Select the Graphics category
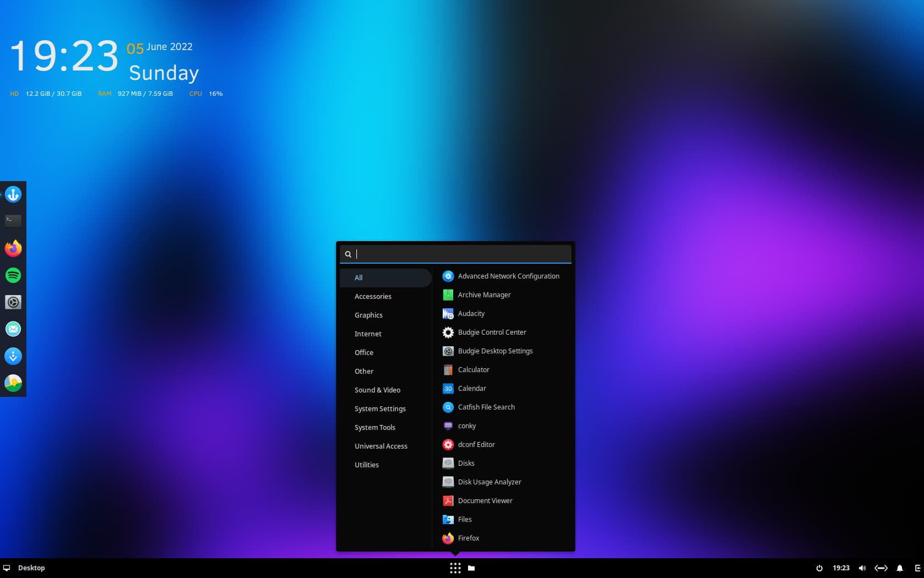Image resolution: width=924 pixels, height=578 pixels. [386, 315]
